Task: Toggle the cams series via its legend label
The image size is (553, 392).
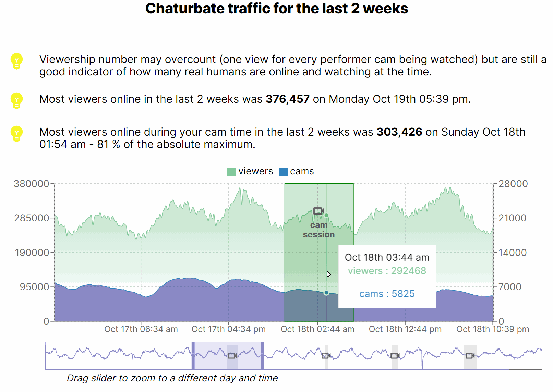Action: (302, 171)
